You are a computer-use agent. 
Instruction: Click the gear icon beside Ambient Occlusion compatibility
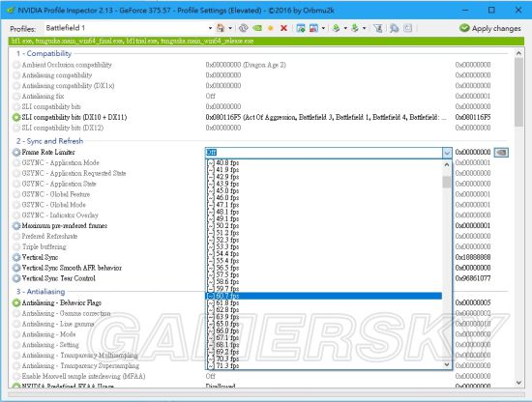pyautogui.click(x=16, y=65)
